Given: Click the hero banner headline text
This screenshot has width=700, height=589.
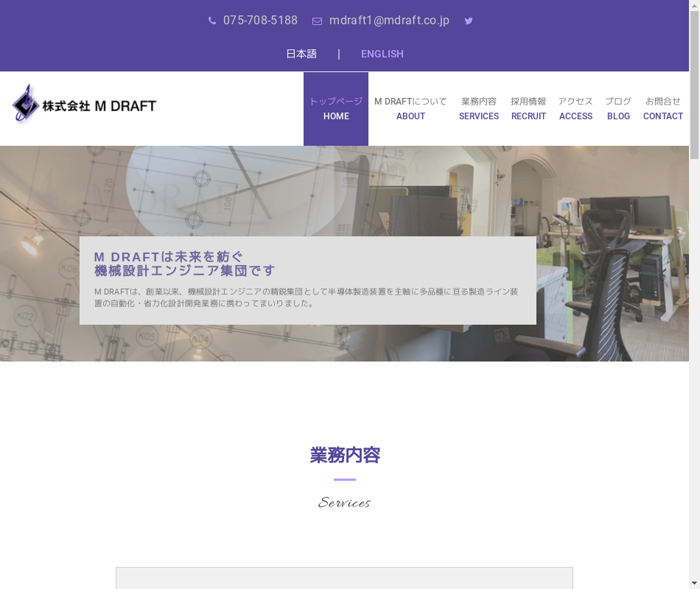Looking at the screenshot, I should 184,264.
